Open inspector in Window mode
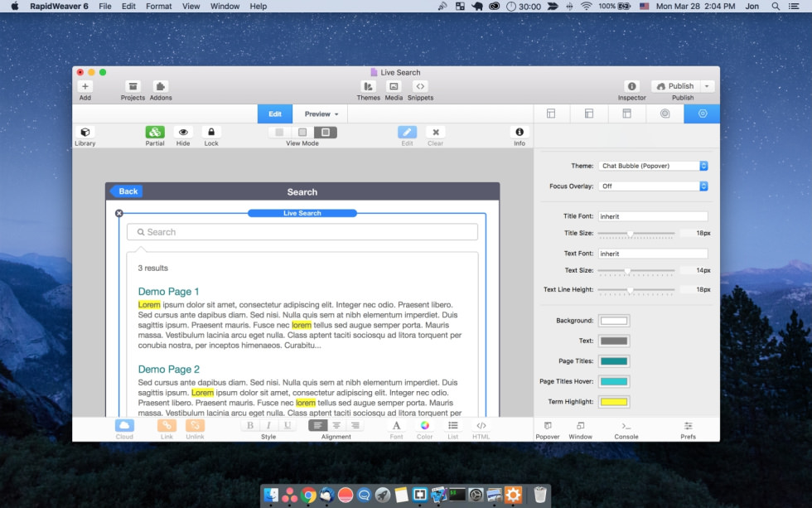Viewport: 812px width, 508px height. coord(581,426)
